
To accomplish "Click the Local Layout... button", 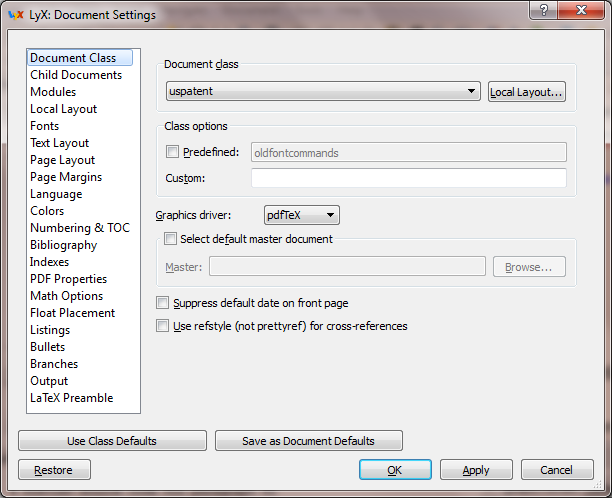I will tap(527, 92).
